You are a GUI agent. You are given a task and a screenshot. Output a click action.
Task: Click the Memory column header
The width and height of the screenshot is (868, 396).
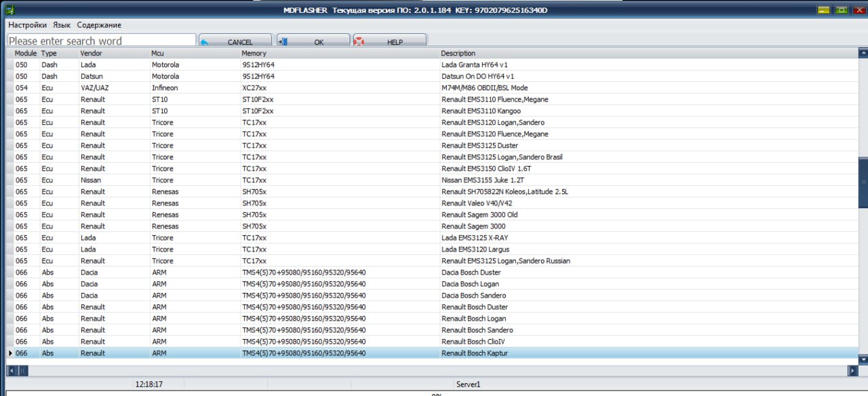(254, 53)
